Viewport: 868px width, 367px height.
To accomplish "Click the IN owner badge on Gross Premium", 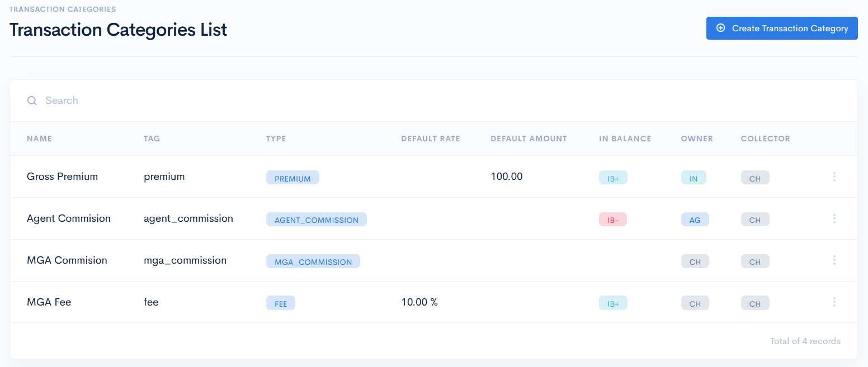I will point(695,177).
